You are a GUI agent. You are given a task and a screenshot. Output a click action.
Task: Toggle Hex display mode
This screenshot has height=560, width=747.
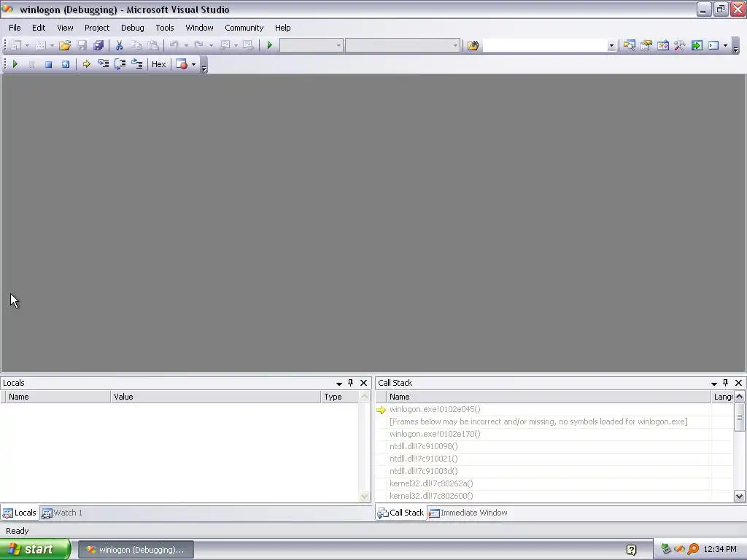(x=158, y=64)
